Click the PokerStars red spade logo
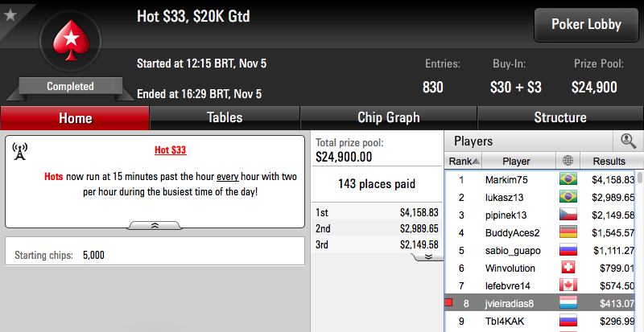 click(71, 41)
